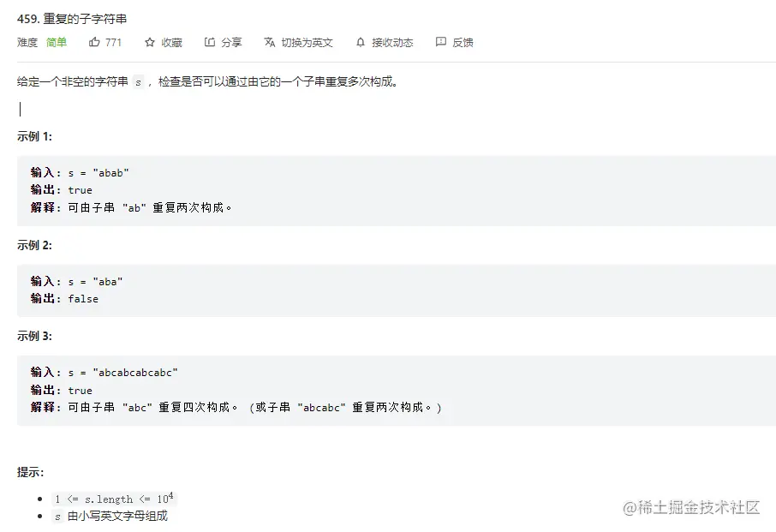Click the 771 like count
The height and width of the screenshot is (532, 776).
point(113,43)
